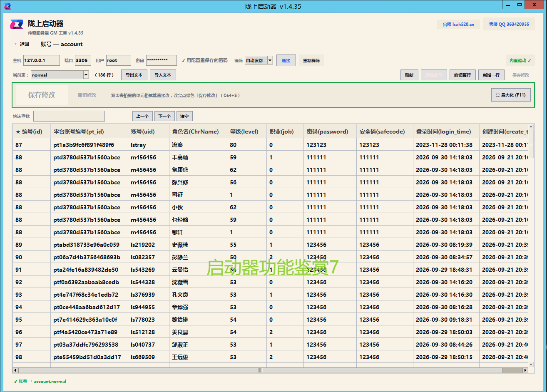Sort by 编号(id) column header

[32, 131]
